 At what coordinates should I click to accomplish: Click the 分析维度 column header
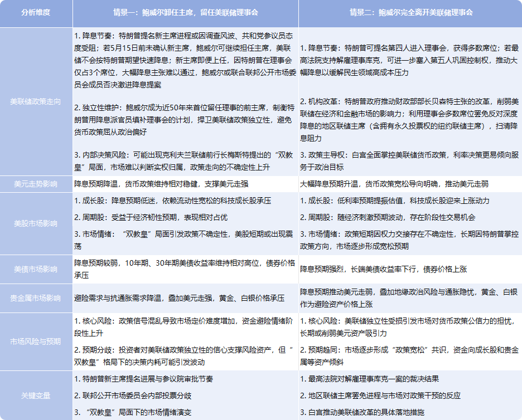tap(36, 13)
